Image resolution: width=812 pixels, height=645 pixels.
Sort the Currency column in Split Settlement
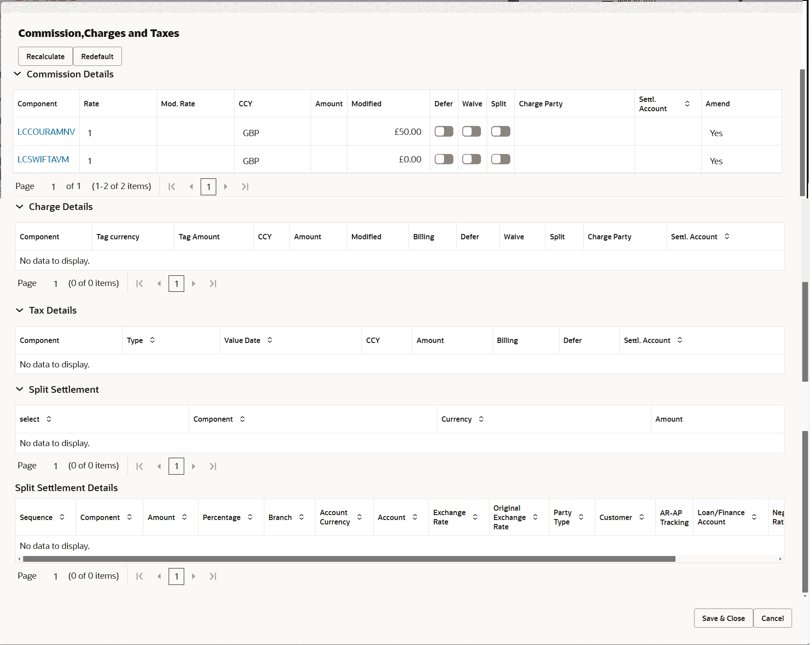[x=481, y=419]
